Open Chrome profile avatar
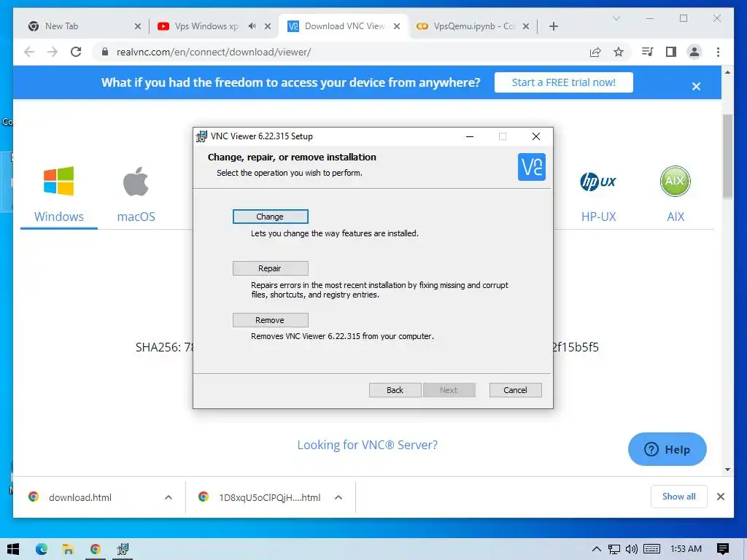 click(694, 52)
